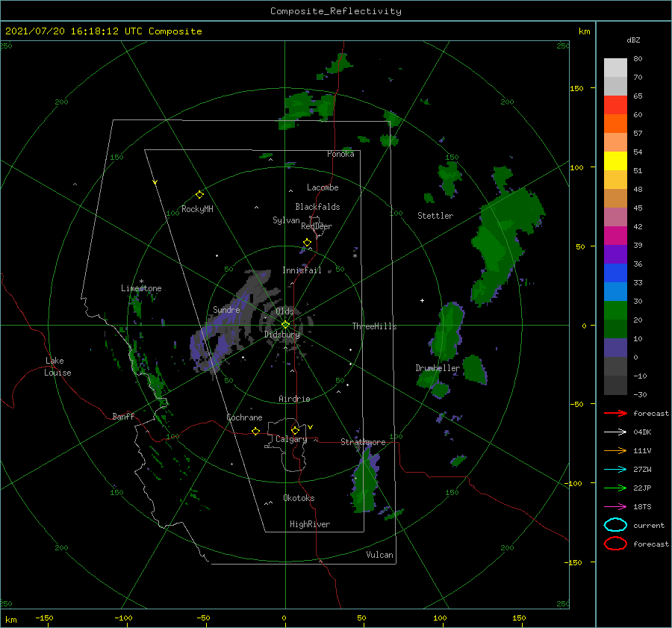Click the Sundre label

(226, 309)
